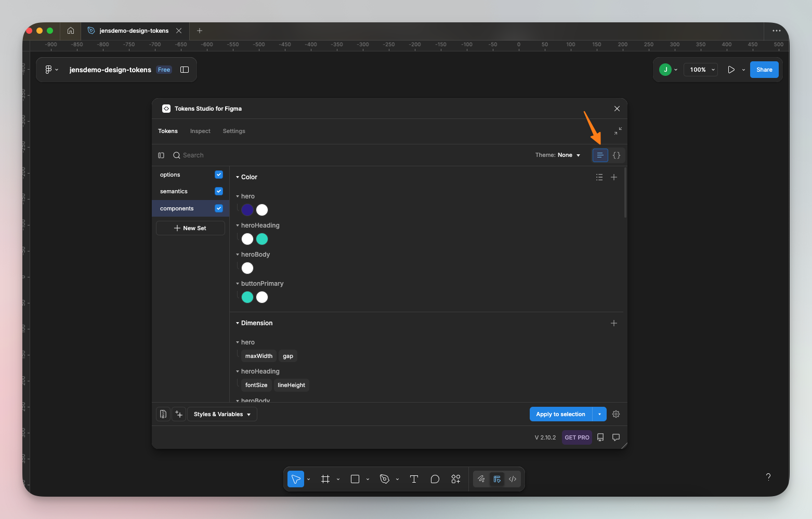This screenshot has height=519, width=812.
Task: Open the help question mark
Action: (x=768, y=477)
